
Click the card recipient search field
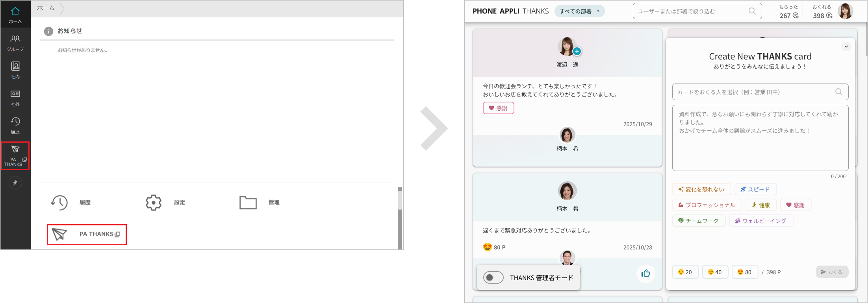tap(754, 92)
